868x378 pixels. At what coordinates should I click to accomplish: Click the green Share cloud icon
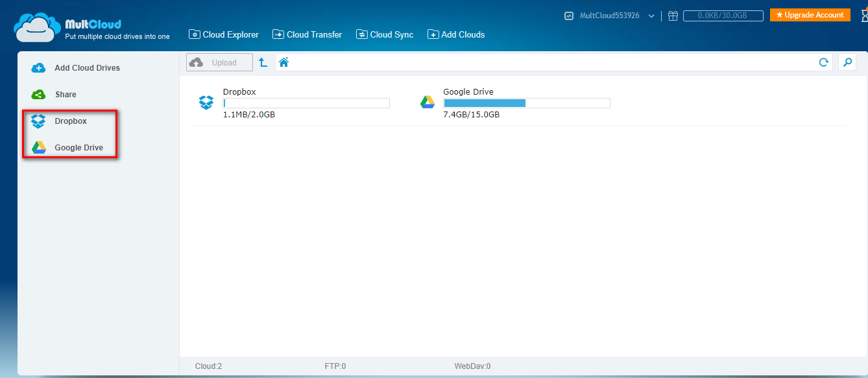tap(38, 95)
